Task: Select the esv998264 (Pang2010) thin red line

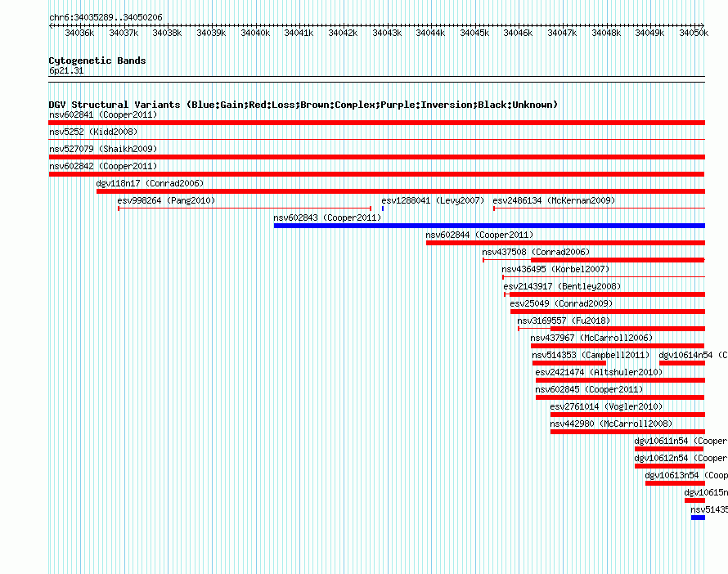Action: click(x=245, y=209)
